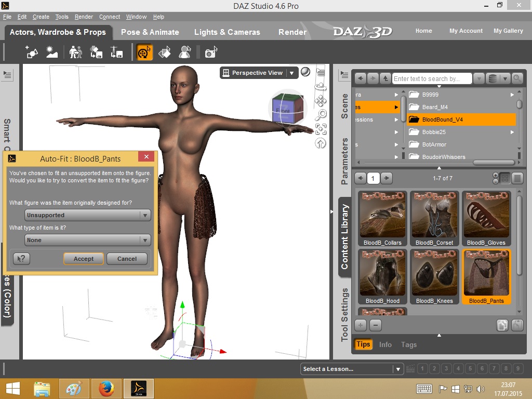Switch library view to list mode

[517, 178]
